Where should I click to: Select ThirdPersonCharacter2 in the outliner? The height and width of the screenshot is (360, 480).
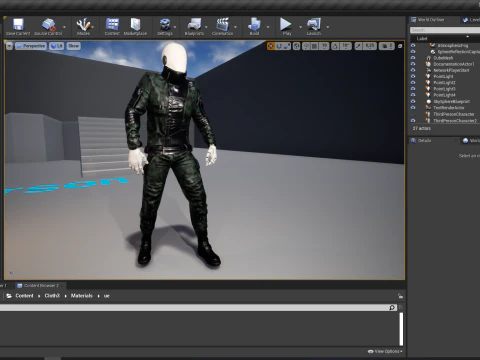click(455, 121)
